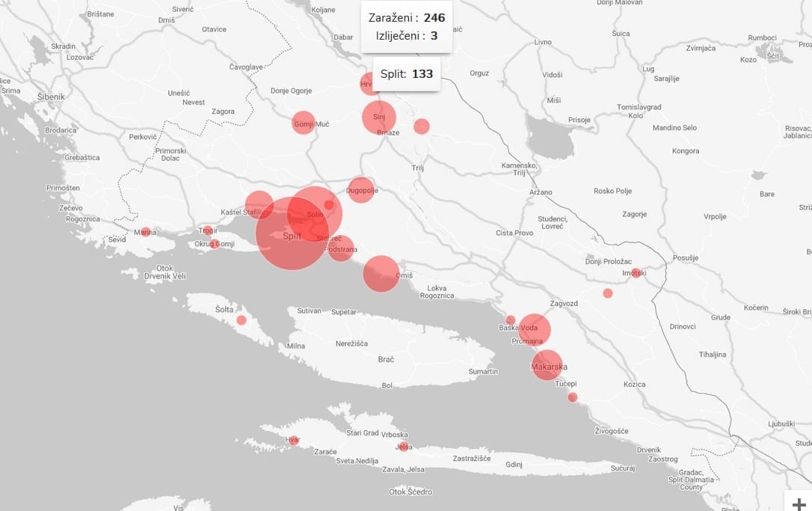Click the 'Split: 133' tooltip label
This screenshot has width=812, height=511.
pyautogui.click(x=406, y=74)
